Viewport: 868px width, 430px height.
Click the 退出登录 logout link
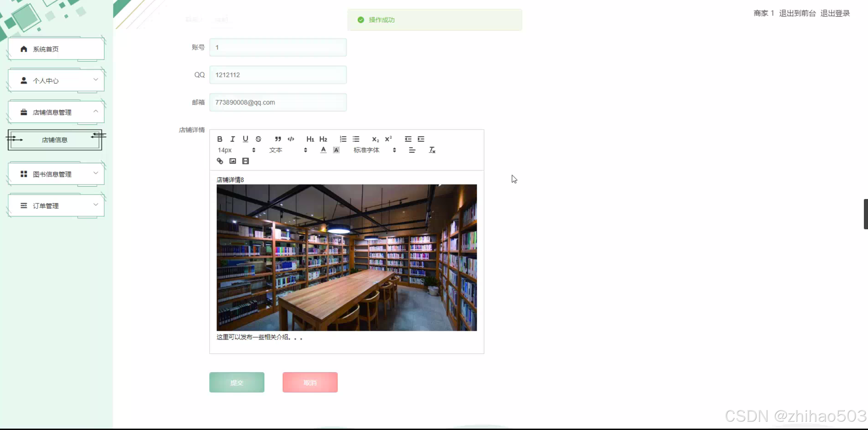[x=835, y=13]
